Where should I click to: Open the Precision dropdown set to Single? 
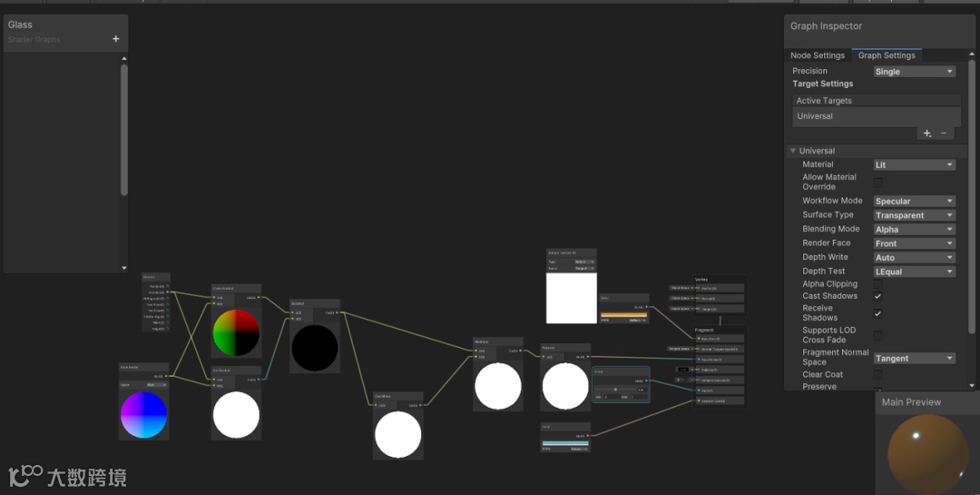point(915,72)
